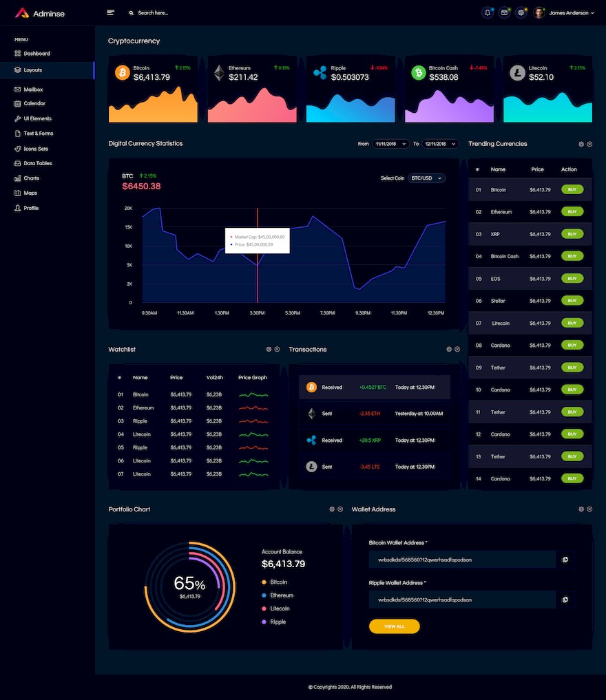Copy the Ripple wallet address
Screen dimensions: 606x700
tap(565, 600)
